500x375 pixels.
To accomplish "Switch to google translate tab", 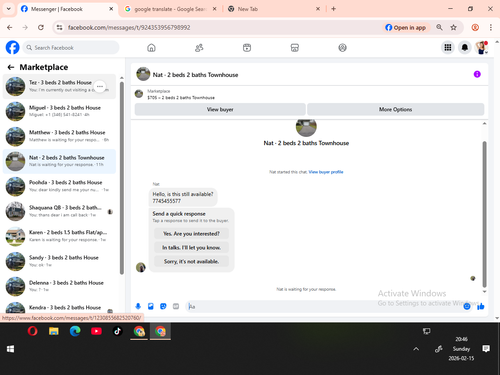I will coord(170,9).
